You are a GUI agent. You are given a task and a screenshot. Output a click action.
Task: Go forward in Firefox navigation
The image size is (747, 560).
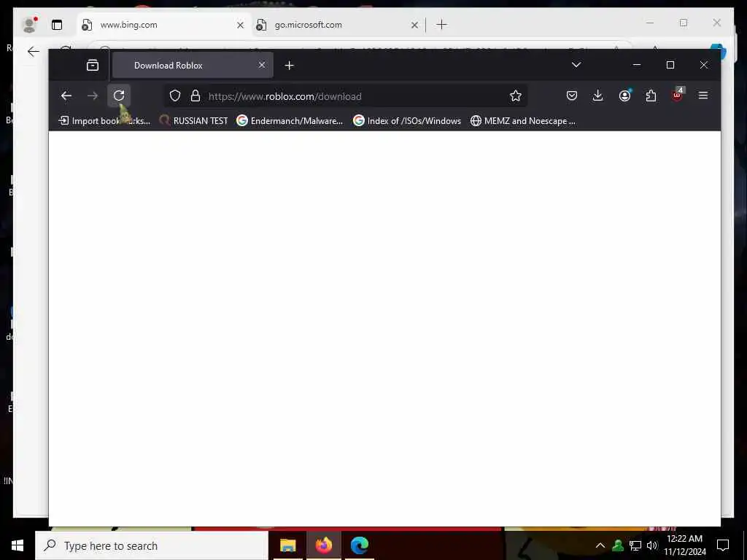click(x=93, y=96)
